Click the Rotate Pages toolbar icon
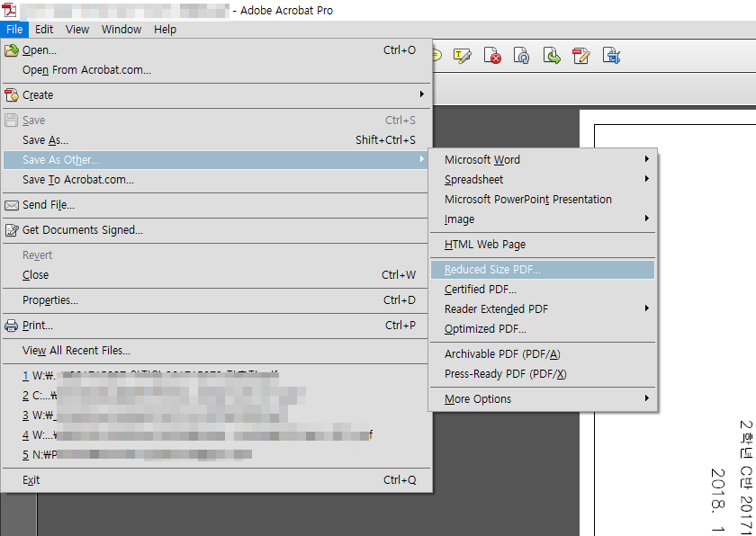756x536 pixels. coord(522,56)
